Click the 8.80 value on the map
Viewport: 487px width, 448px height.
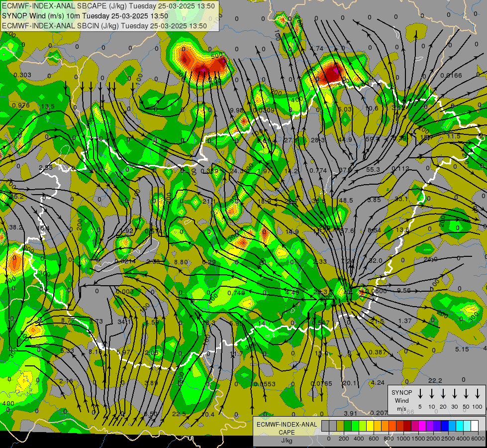pyautogui.click(x=181, y=262)
